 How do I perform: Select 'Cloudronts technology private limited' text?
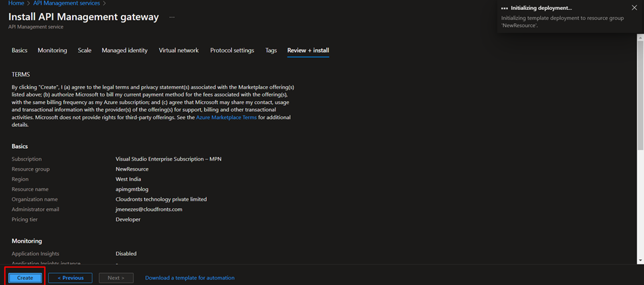(161, 200)
